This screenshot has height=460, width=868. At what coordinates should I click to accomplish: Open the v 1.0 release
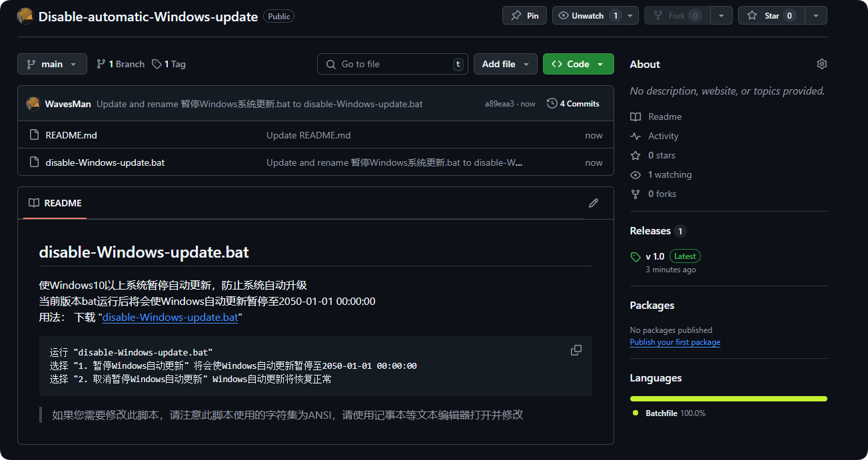[655, 256]
